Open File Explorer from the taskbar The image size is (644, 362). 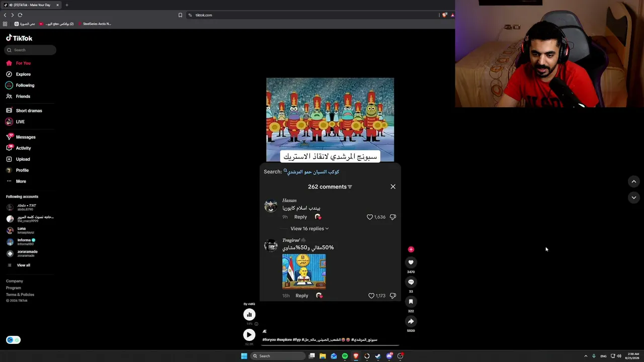tap(323, 356)
